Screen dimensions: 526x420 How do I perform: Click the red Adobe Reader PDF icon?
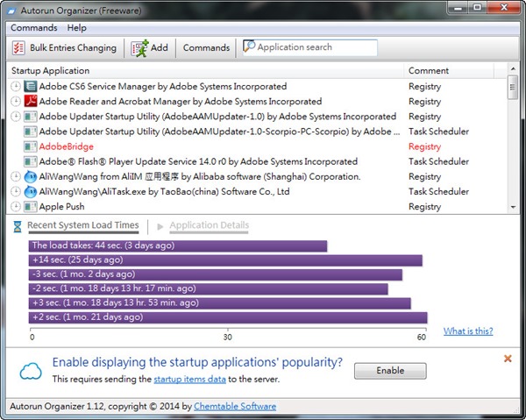coord(30,102)
